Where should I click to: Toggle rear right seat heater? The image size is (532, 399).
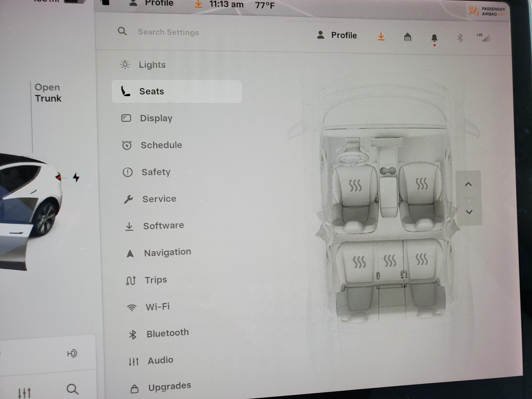tap(422, 259)
